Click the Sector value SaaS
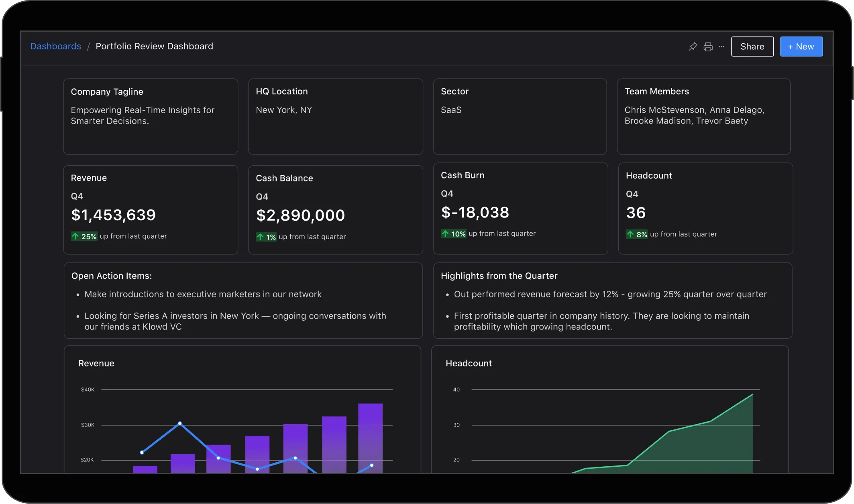Image resolution: width=854 pixels, height=504 pixels. [x=451, y=110]
